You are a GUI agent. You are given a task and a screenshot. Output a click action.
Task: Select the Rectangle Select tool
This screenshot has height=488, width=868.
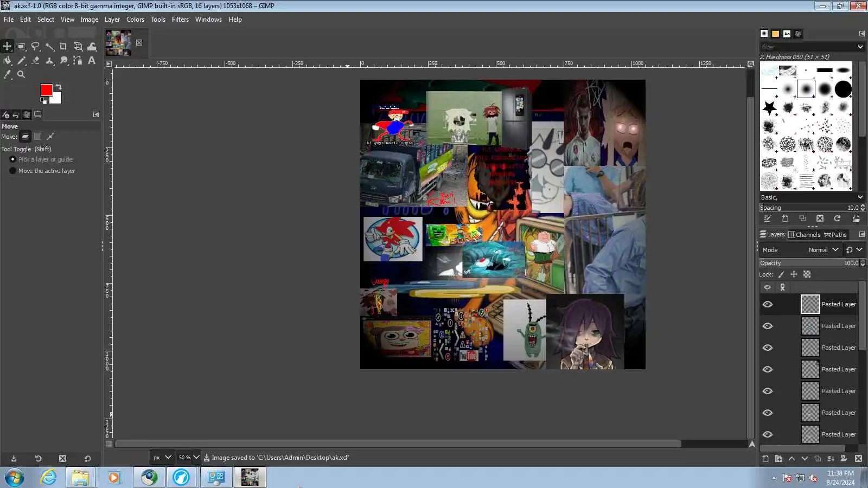[21, 47]
